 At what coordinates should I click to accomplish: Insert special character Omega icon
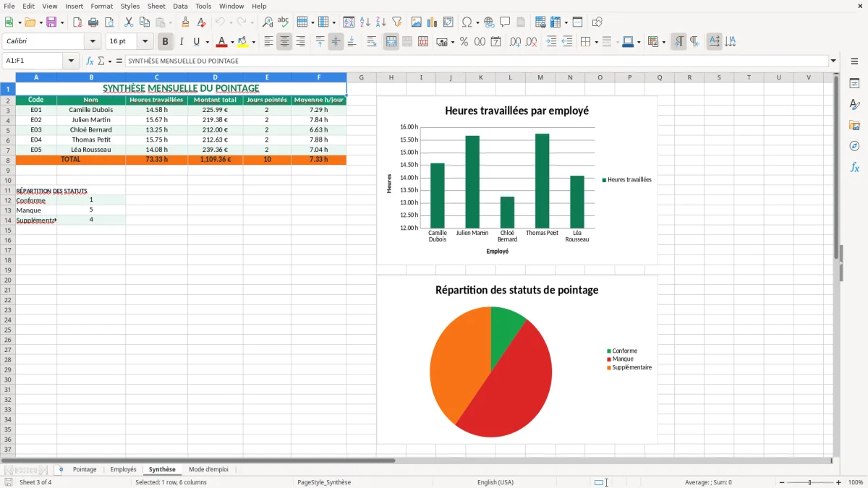(x=467, y=22)
